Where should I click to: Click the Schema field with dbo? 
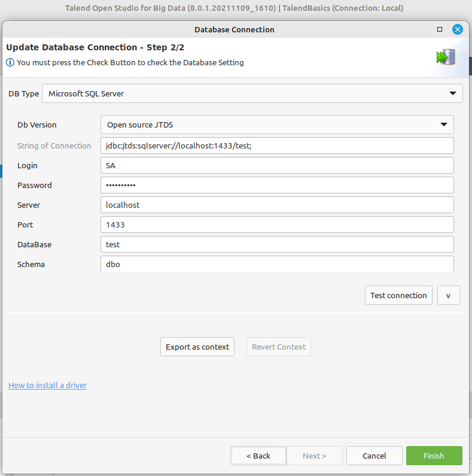pos(277,264)
